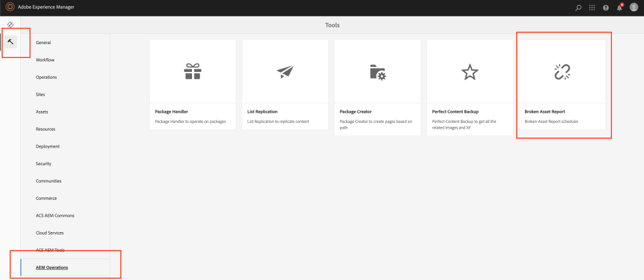Select ACS AEM Commons category
This screenshot has width=644, height=280.
point(55,216)
